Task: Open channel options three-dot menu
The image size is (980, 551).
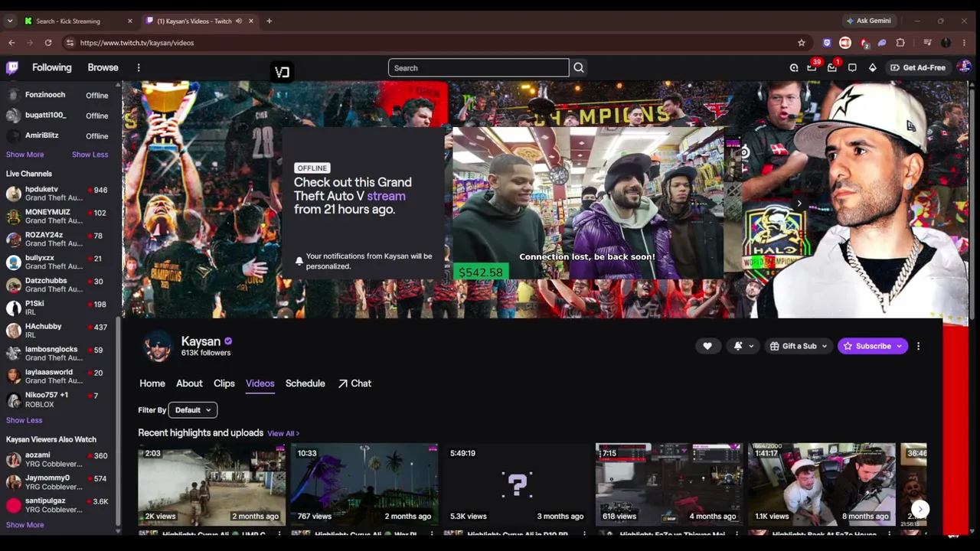Action: pos(918,346)
